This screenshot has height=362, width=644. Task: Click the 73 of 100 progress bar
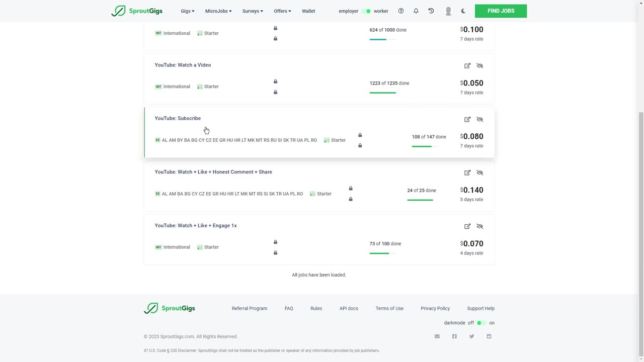click(383, 253)
